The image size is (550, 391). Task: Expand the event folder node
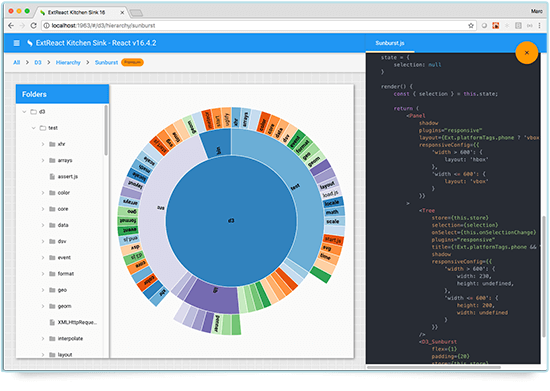click(43, 257)
